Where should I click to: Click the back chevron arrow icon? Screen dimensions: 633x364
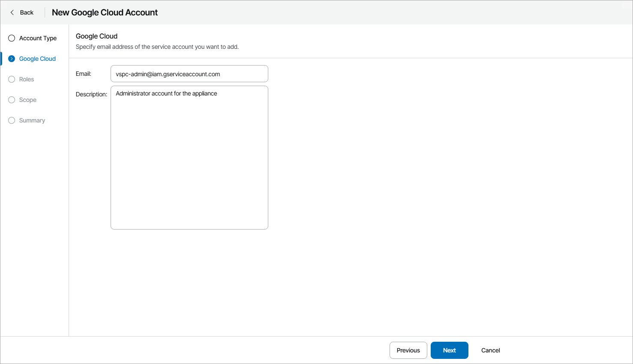pyautogui.click(x=12, y=12)
